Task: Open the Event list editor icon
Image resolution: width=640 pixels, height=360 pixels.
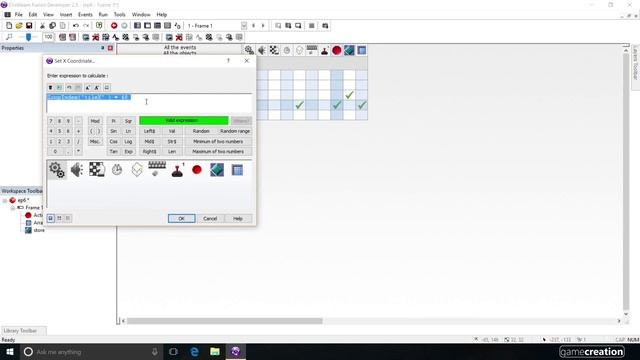Action: (167, 26)
